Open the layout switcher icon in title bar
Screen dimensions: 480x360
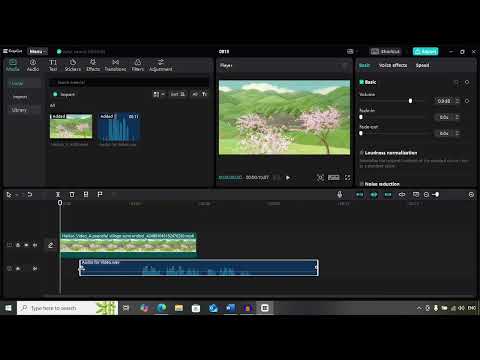tap(350, 51)
